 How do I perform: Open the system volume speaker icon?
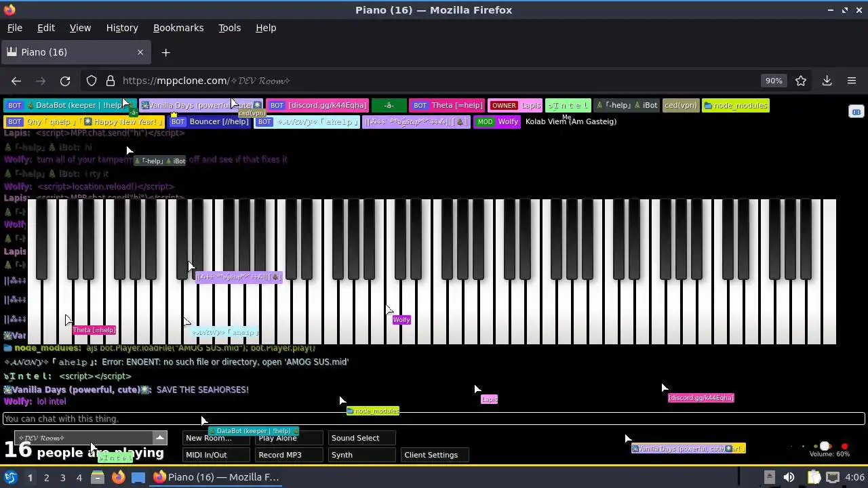pyautogui.click(x=789, y=477)
